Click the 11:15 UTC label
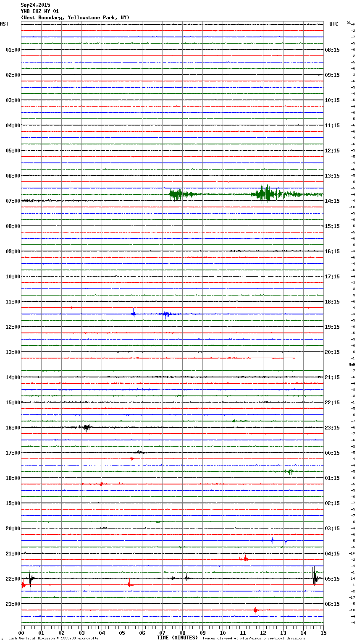The height and width of the screenshot is (644, 357). (x=332, y=126)
